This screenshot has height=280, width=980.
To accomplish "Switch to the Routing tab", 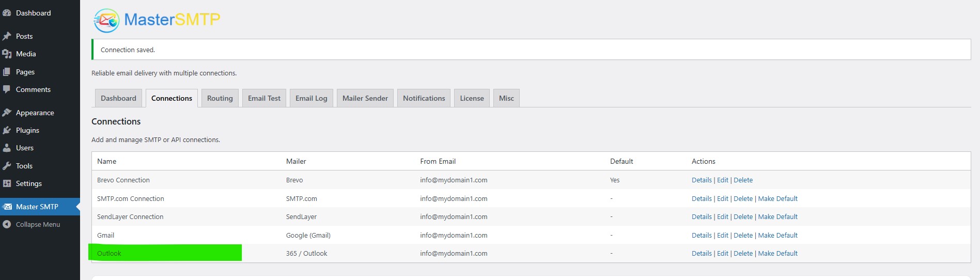I will coord(220,98).
